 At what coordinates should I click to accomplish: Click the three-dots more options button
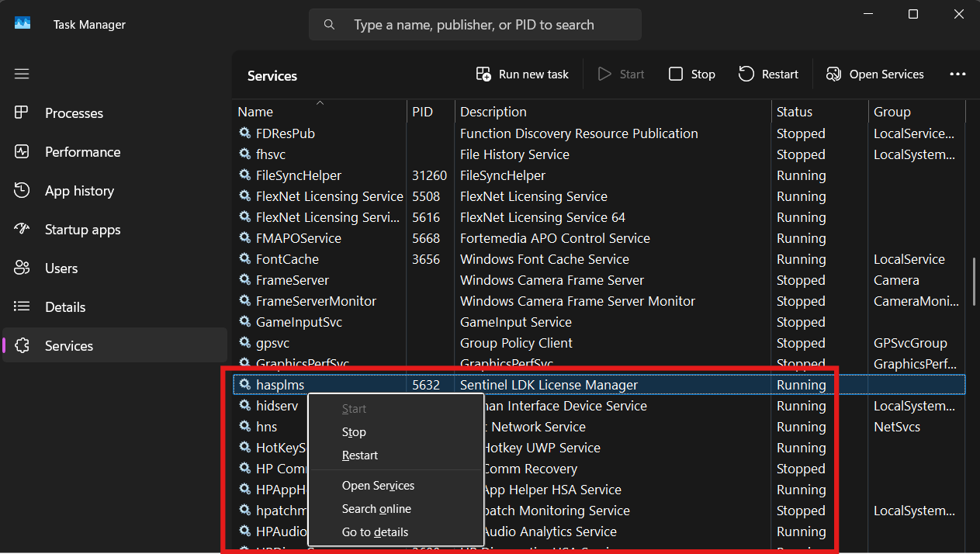point(957,74)
